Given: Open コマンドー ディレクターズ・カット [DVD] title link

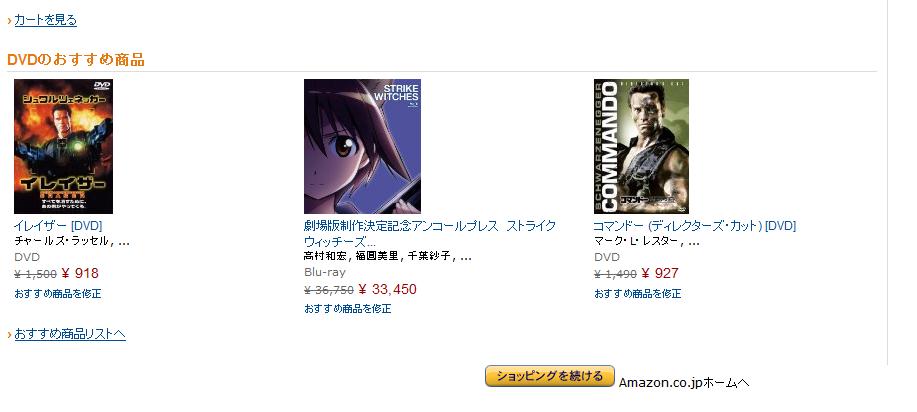Looking at the screenshot, I should (695, 226).
